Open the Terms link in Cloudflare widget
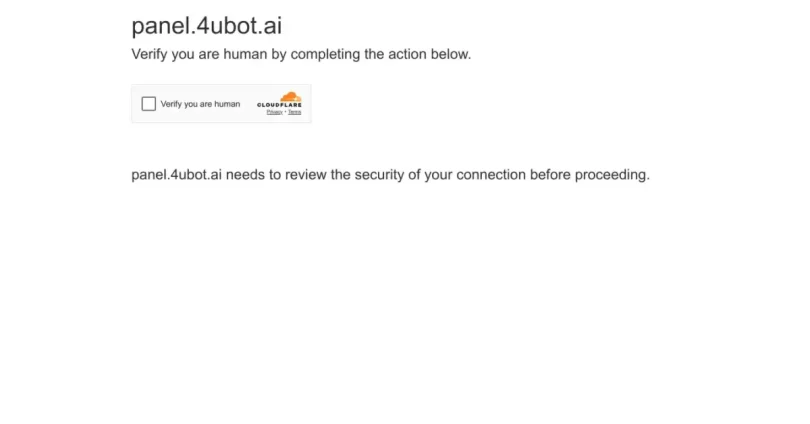Viewport: 810px width, 424px height. [x=294, y=112]
